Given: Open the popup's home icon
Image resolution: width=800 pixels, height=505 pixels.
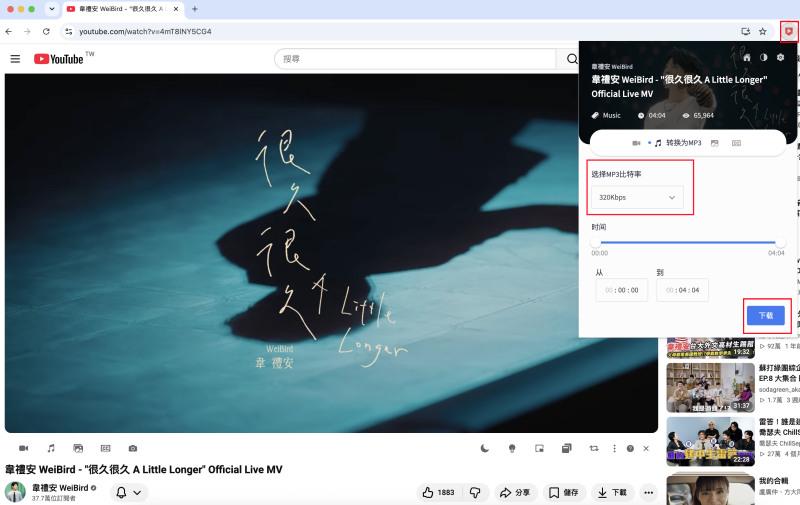Looking at the screenshot, I should tap(747, 58).
